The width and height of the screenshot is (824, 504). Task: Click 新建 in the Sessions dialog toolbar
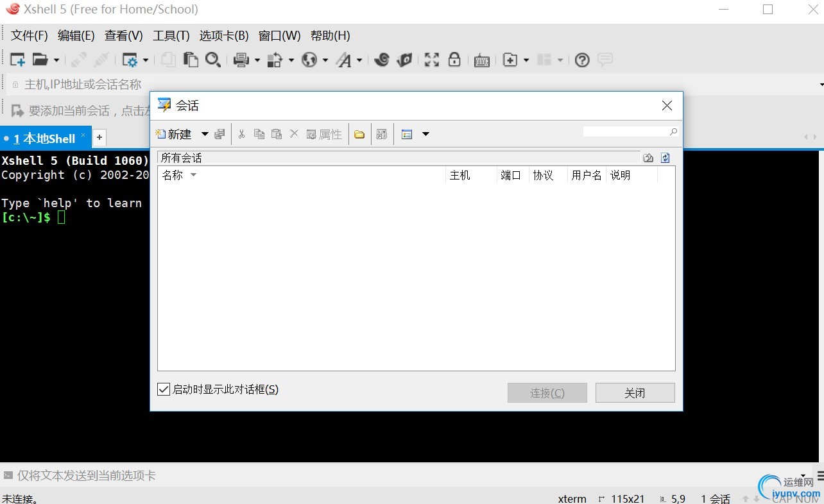pos(174,134)
